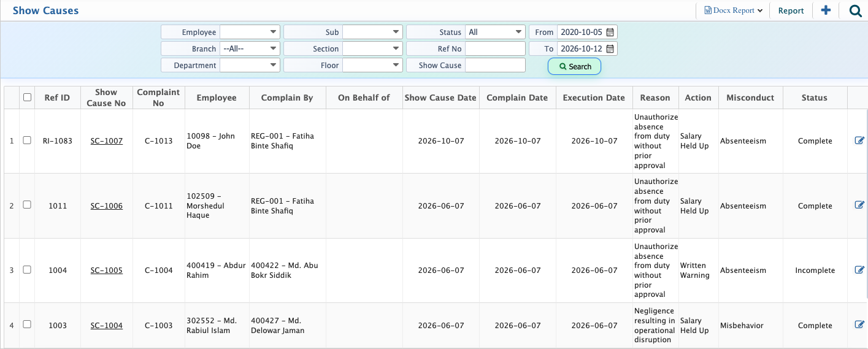Tick the checkbox for row Ref ID 1004
This screenshot has height=349, width=868.
point(27,269)
